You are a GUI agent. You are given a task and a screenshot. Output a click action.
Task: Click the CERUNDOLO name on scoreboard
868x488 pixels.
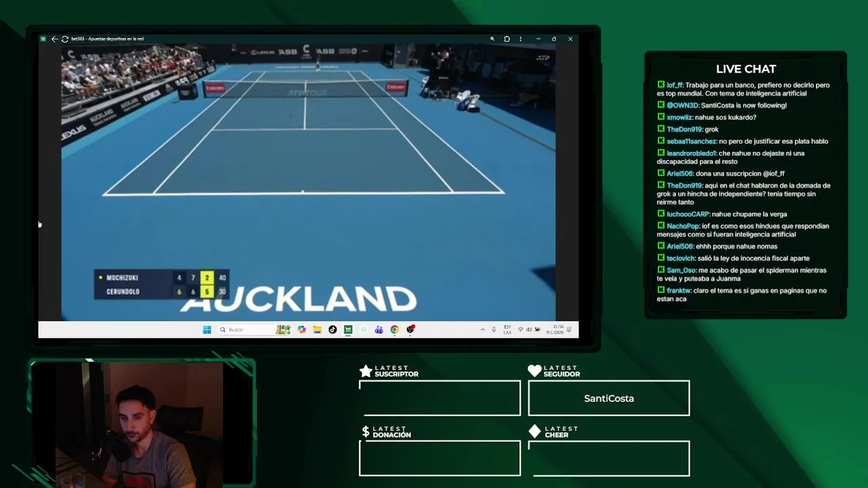click(123, 292)
